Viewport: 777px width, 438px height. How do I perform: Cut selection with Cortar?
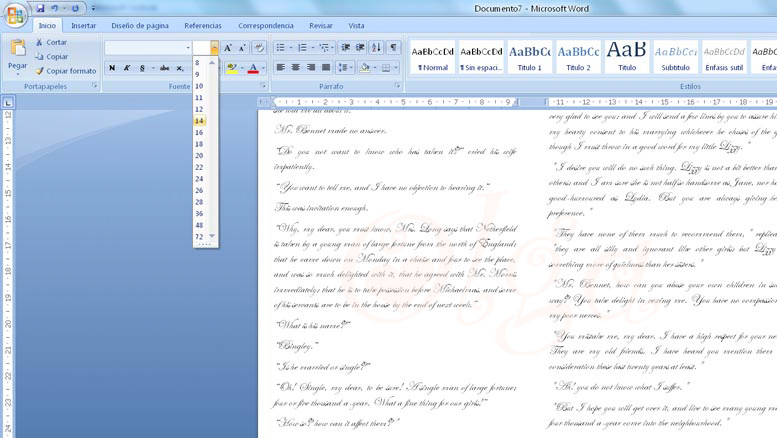51,43
